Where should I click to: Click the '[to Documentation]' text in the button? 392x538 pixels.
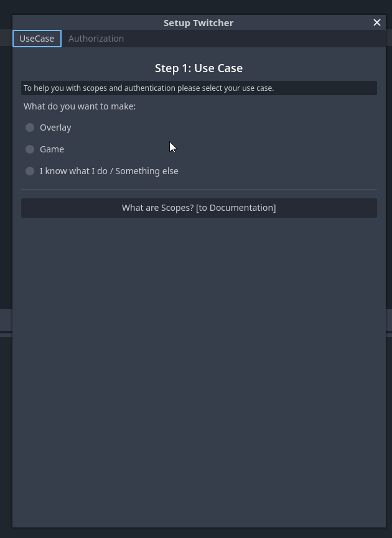pyautogui.click(x=236, y=208)
